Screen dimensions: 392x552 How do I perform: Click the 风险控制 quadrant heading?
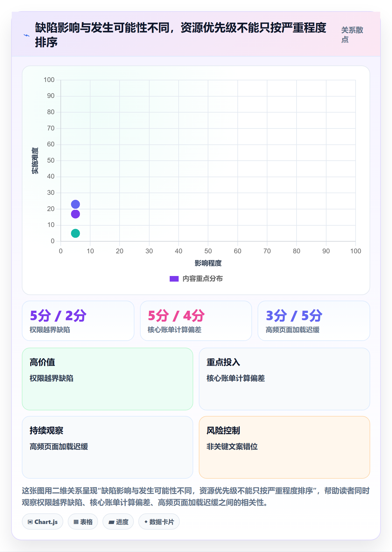(223, 431)
